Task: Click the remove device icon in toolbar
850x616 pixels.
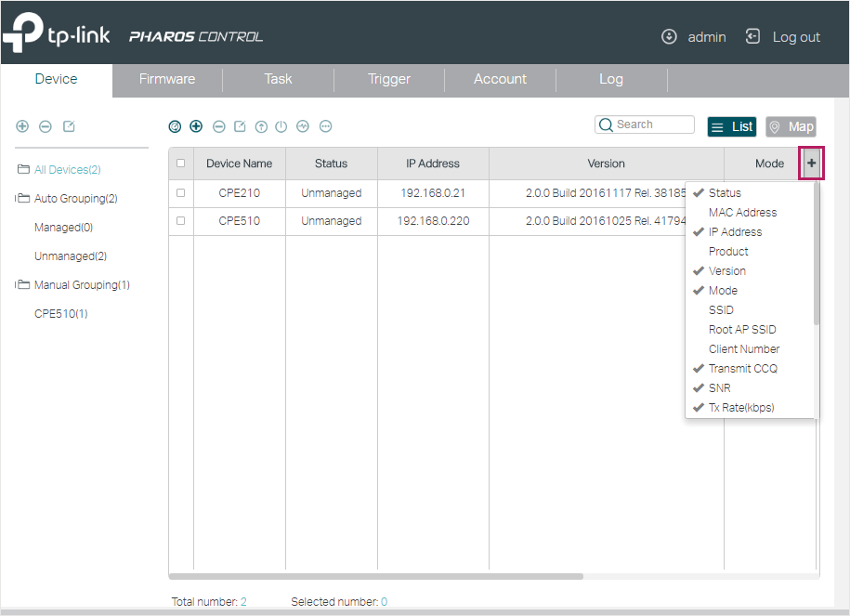Action: point(219,126)
